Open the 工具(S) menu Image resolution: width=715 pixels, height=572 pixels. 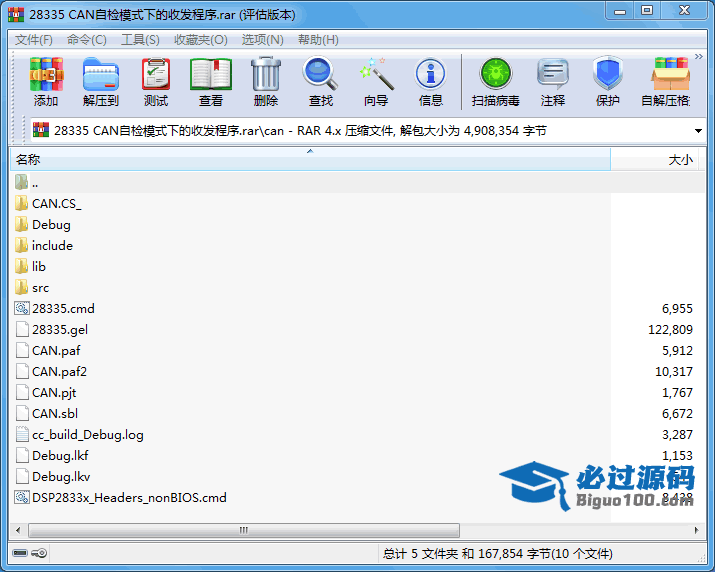click(140, 40)
